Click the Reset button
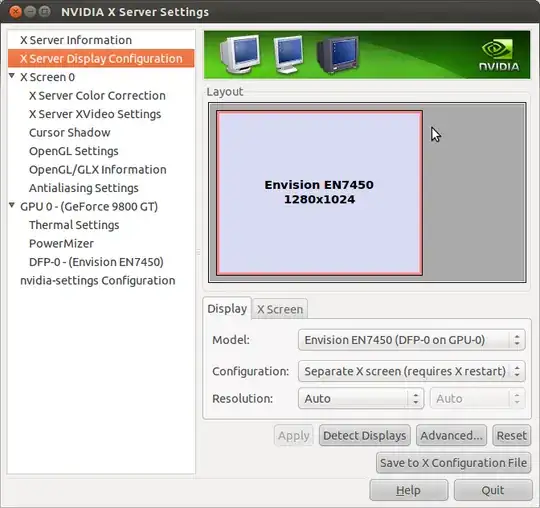540x508 pixels. coord(511,436)
